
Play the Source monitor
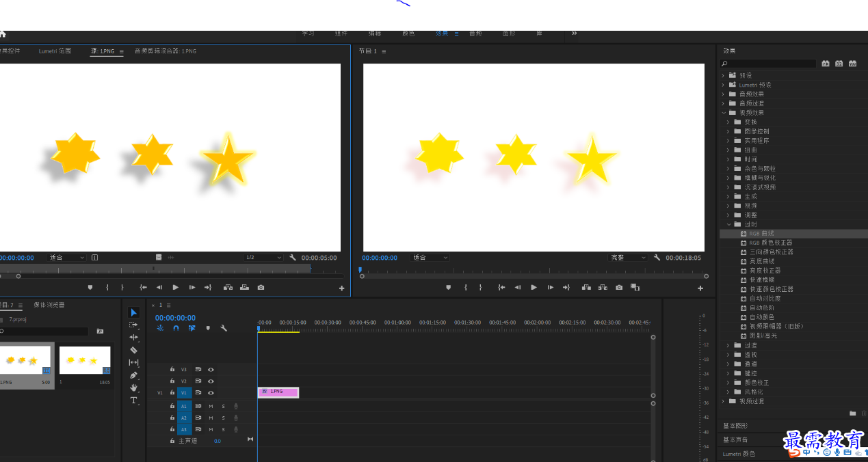point(176,288)
